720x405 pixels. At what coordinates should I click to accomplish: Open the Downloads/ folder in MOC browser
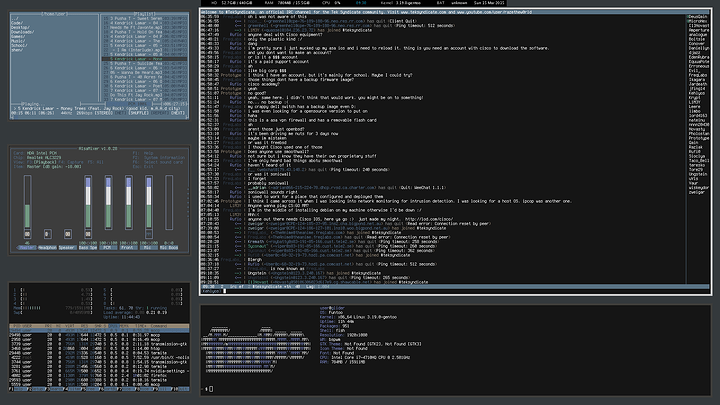click(22, 32)
